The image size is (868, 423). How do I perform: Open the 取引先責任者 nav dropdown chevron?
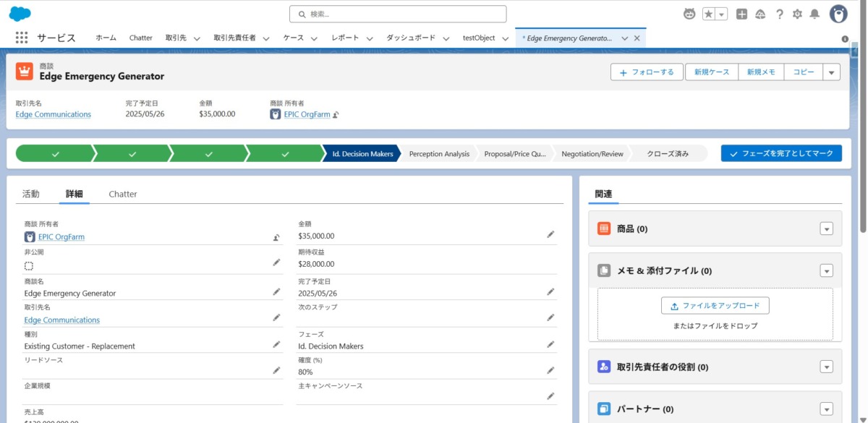265,38
